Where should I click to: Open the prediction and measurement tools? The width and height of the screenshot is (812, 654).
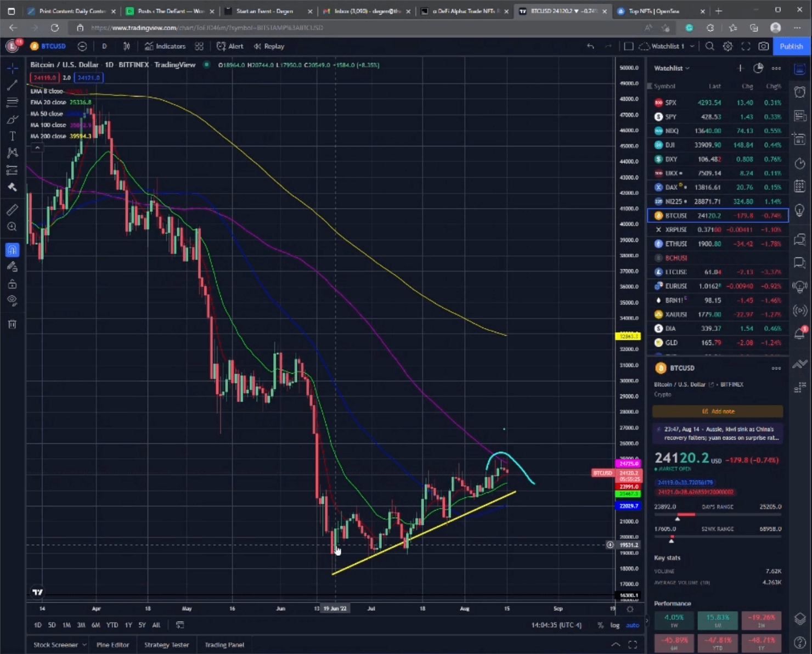[x=12, y=170]
